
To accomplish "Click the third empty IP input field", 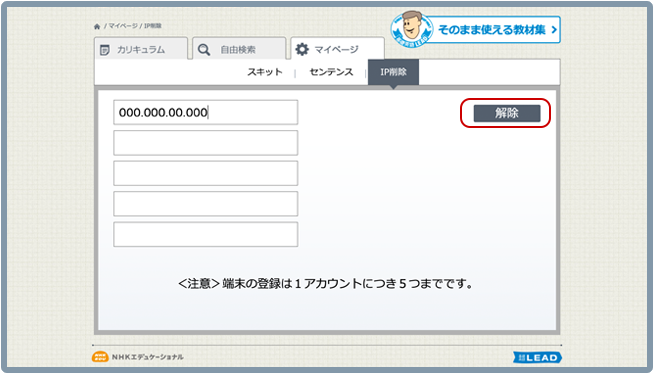I will coord(206,173).
